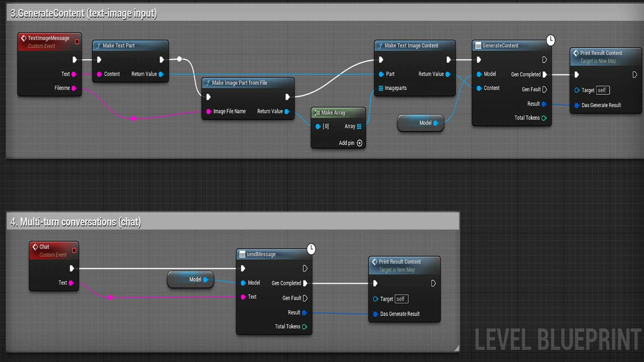The width and height of the screenshot is (644, 362).
Task: Click the Add pin plus icon on Make Array
Action: coord(360,143)
